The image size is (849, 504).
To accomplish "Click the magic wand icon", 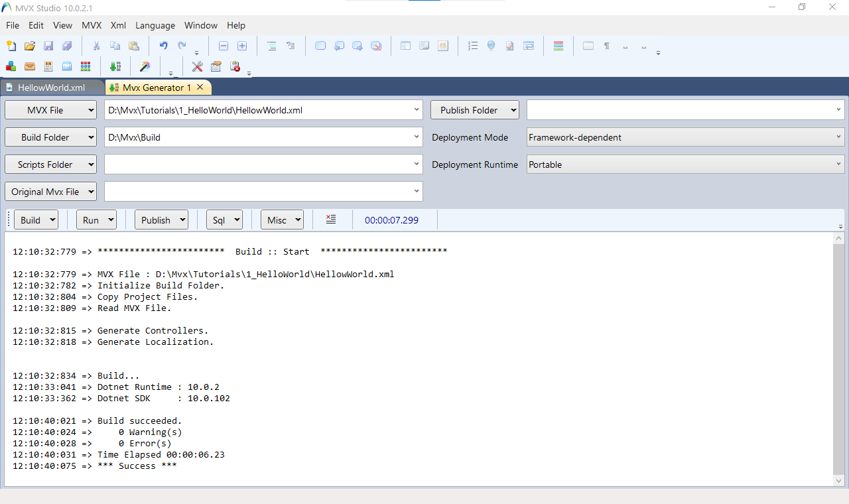I will click(145, 66).
